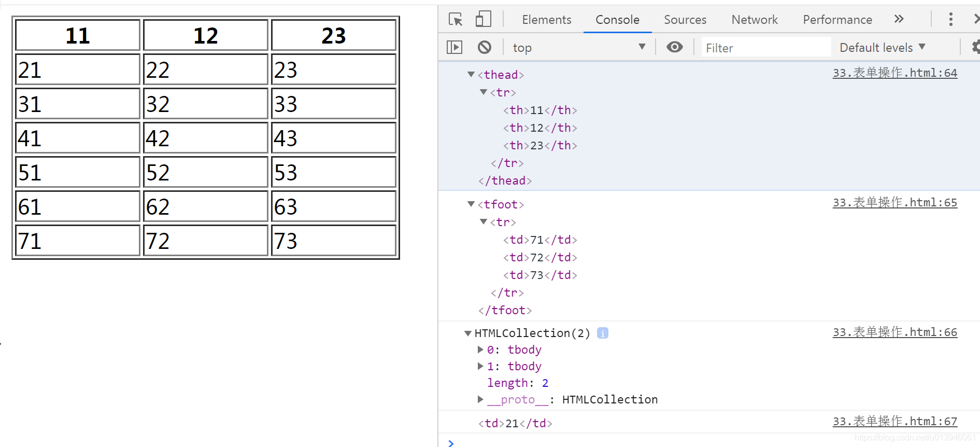The width and height of the screenshot is (980, 447).
Task: Show the console sidebar icon
Action: coord(455,47)
